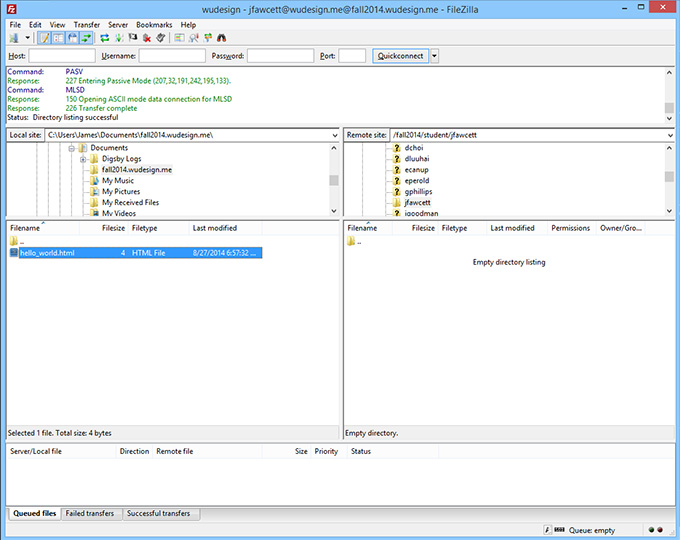Click the Disconnect from server icon
The image size is (680, 540).
[147, 38]
